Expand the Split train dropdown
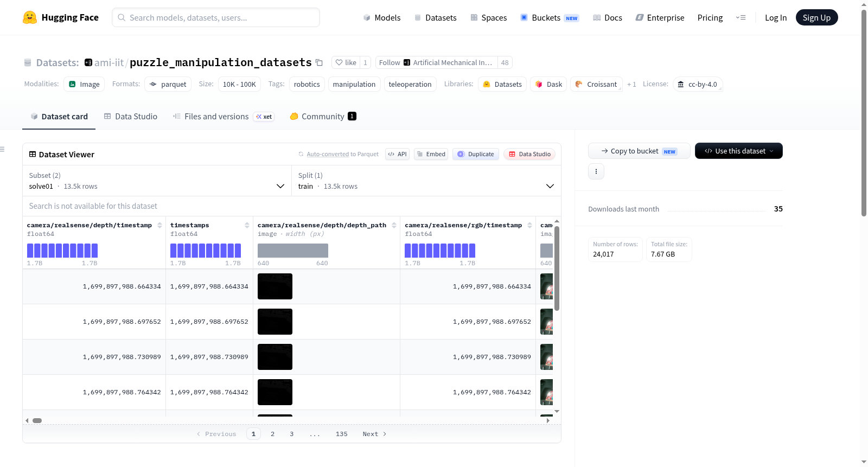This screenshot has height=467, width=868. tap(426, 181)
